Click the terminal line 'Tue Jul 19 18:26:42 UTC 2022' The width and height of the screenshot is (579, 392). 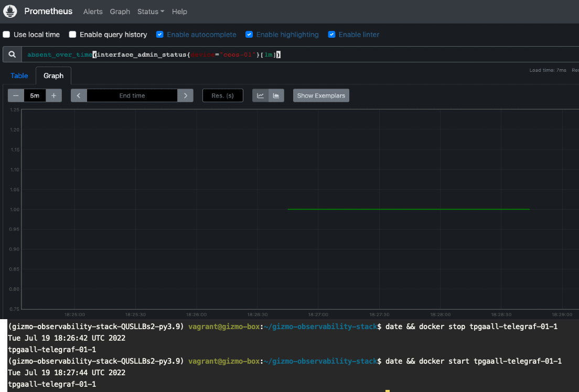click(x=67, y=338)
